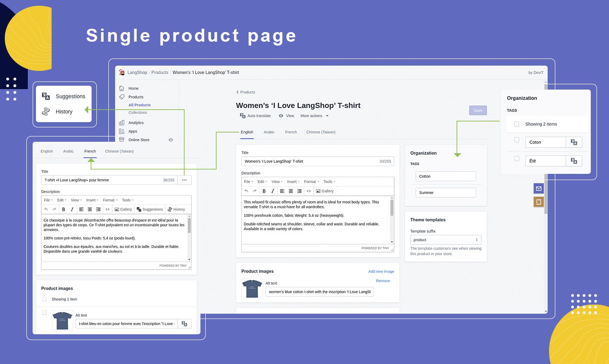Click translate icon next to Été tag

pyautogui.click(x=574, y=161)
